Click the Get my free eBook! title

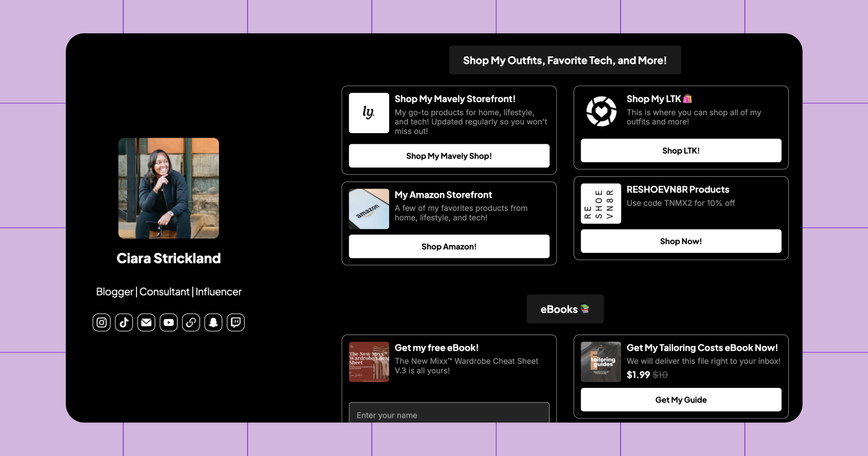[436, 348]
